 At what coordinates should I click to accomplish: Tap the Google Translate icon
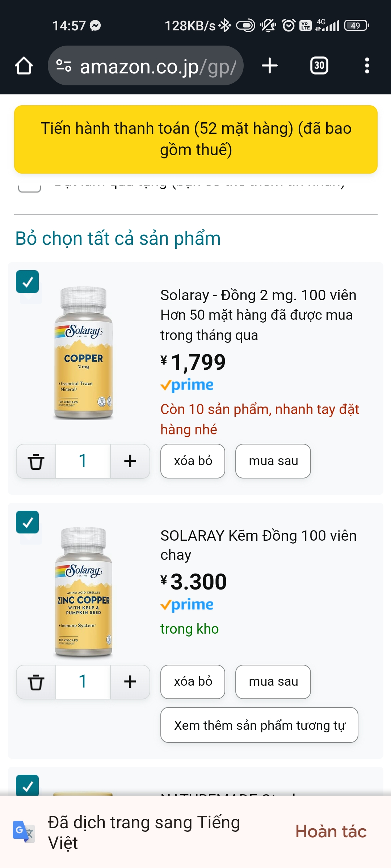24,831
